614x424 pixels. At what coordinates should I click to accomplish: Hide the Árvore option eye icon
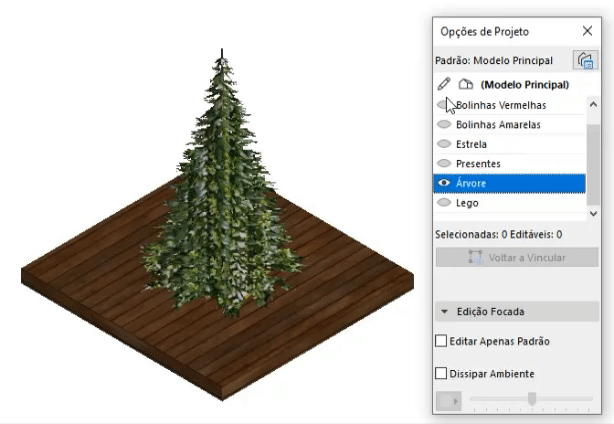pos(444,183)
